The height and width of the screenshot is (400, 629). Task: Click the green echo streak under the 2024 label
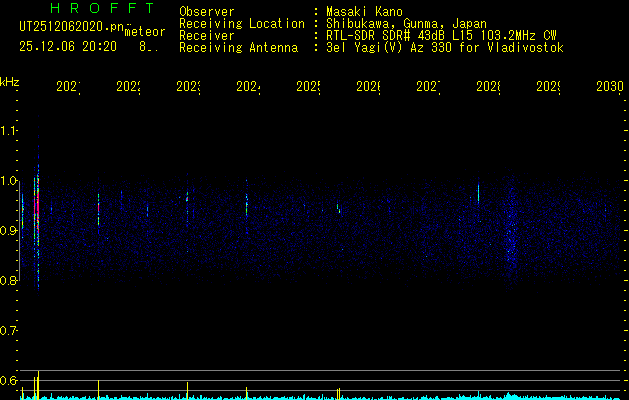tap(247, 203)
